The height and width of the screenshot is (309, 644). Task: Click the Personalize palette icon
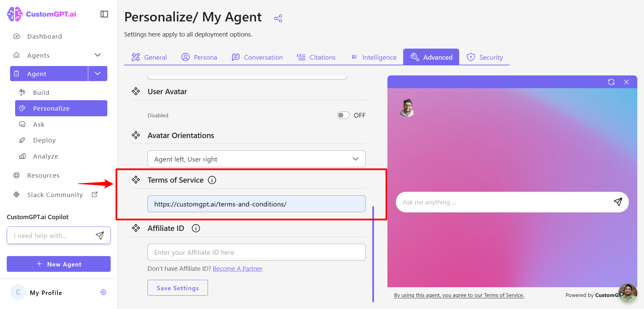tap(22, 108)
